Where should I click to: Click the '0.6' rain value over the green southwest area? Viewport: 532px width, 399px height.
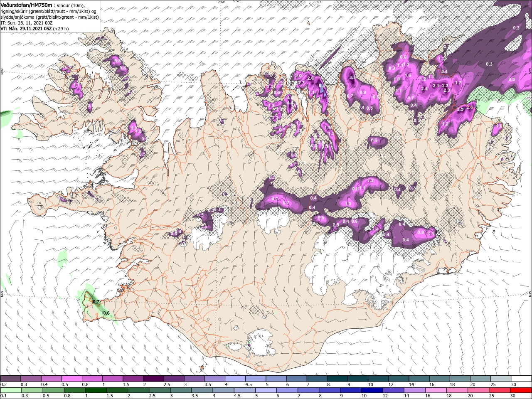[x=106, y=313]
